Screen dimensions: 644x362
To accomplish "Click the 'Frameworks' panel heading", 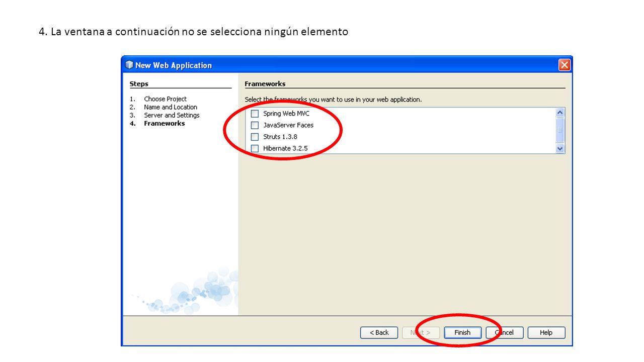I will (265, 84).
